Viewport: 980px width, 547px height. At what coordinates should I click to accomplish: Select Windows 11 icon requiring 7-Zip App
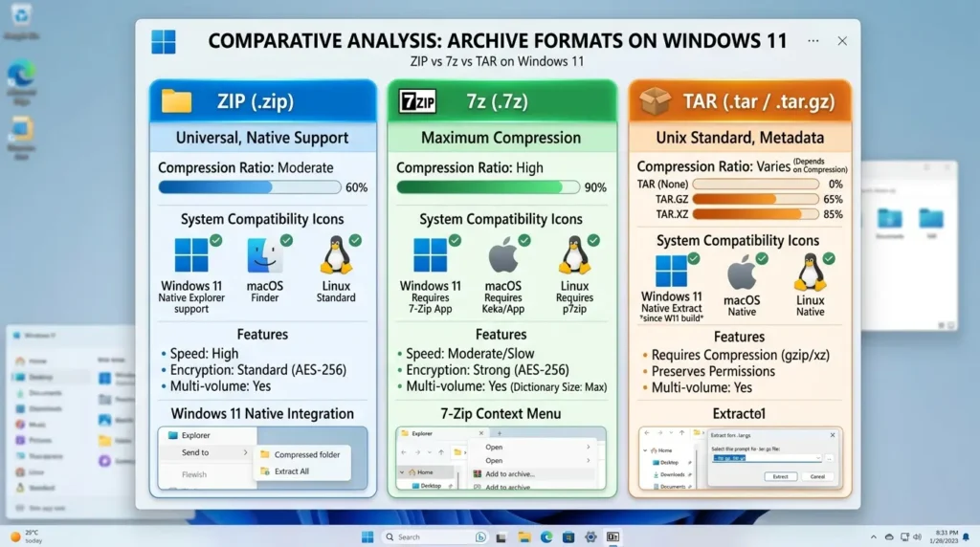pyautogui.click(x=430, y=254)
